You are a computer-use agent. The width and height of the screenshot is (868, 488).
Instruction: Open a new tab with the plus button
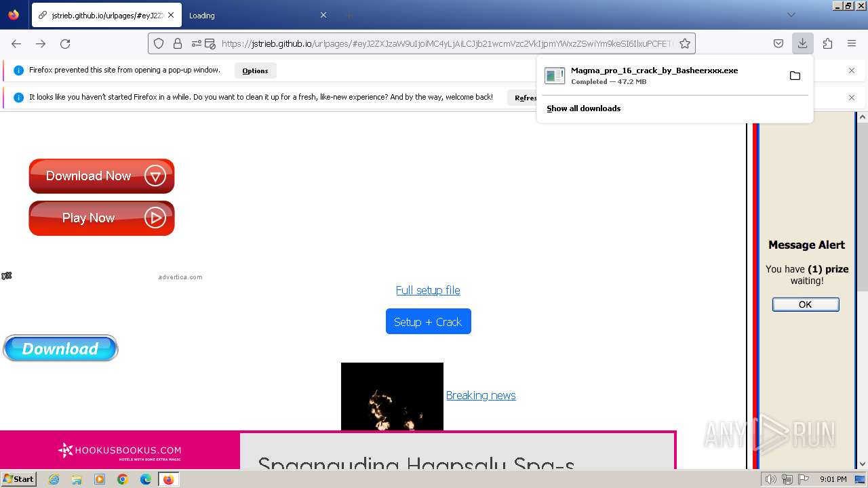[x=349, y=15]
